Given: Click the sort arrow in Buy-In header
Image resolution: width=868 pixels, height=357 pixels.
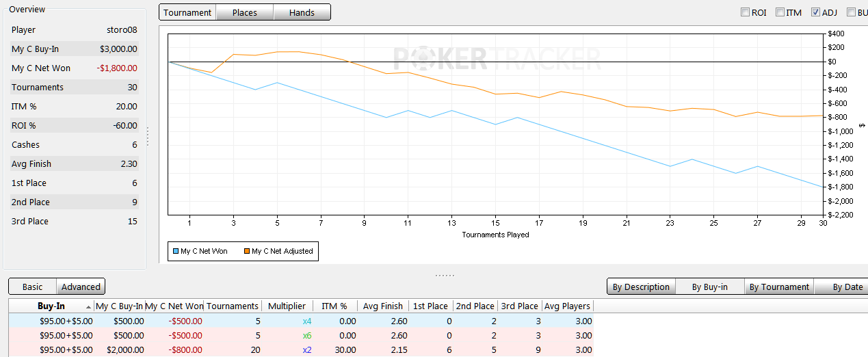Looking at the screenshot, I should [x=88, y=306].
